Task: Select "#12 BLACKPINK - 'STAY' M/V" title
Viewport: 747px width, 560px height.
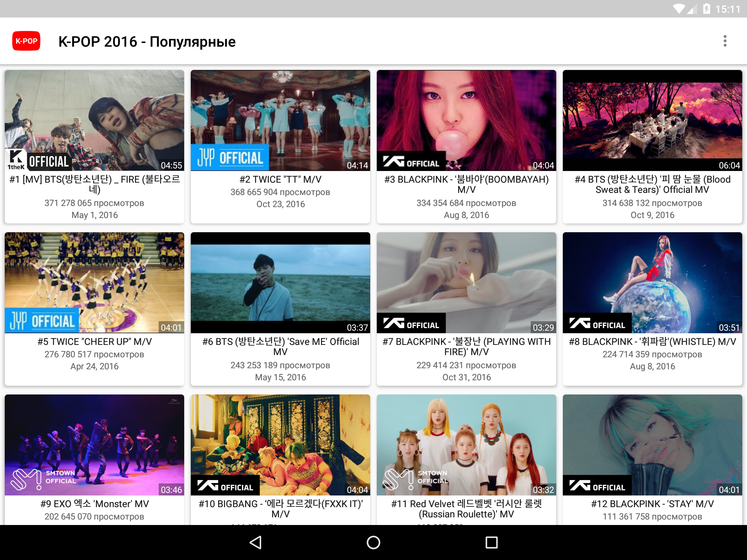Action: (653, 504)
